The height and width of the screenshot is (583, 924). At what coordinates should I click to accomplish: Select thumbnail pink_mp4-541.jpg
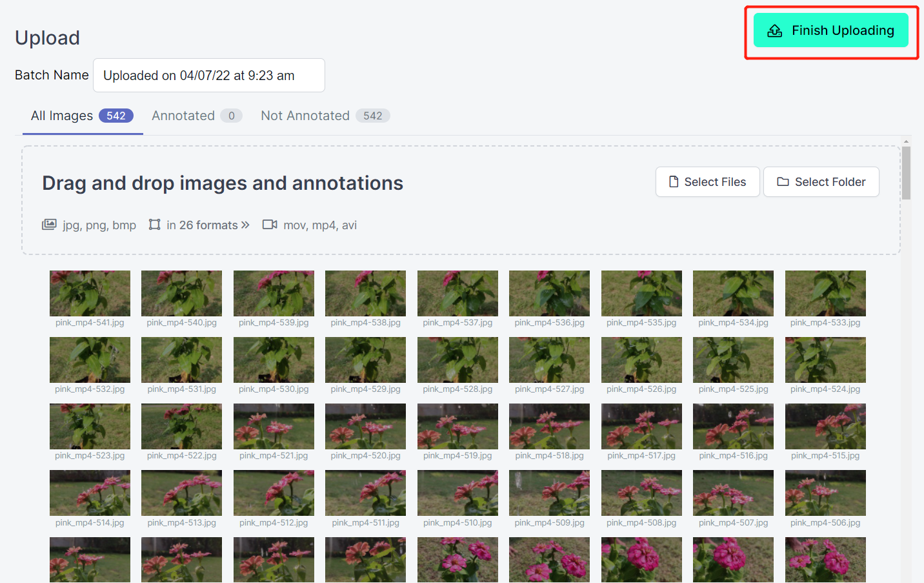(x=90, y=294)
